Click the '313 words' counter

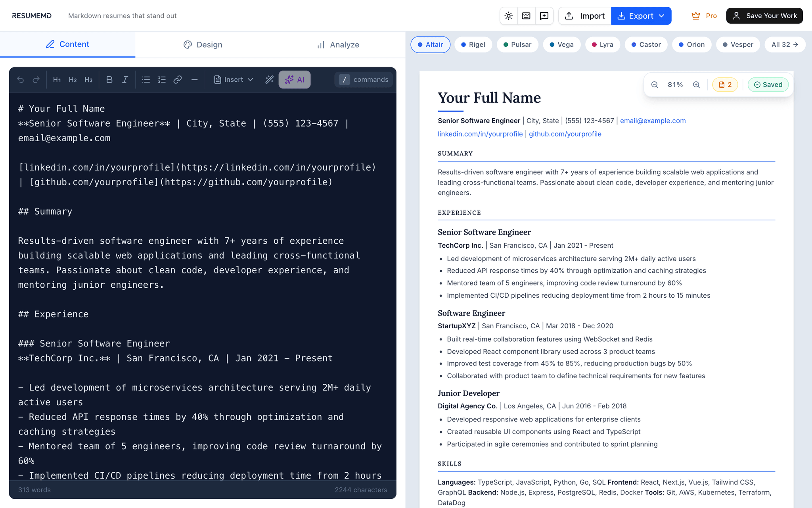point(34,490)
